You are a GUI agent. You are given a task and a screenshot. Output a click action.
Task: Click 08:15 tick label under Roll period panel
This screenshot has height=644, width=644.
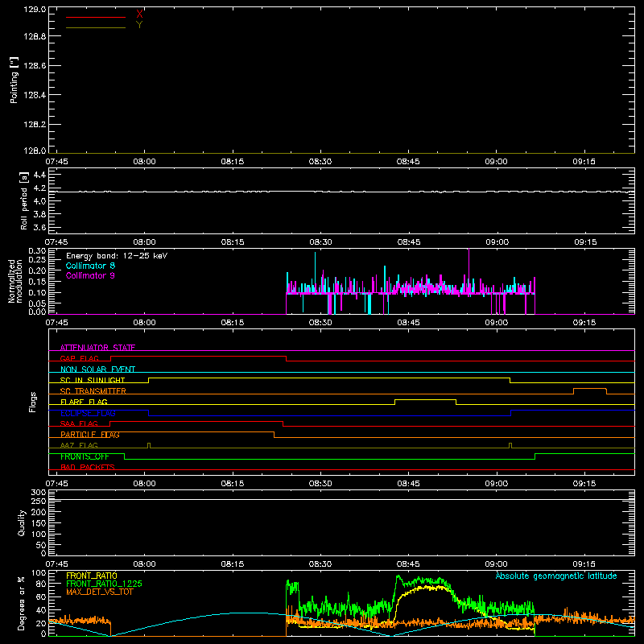tap(233, 242)
